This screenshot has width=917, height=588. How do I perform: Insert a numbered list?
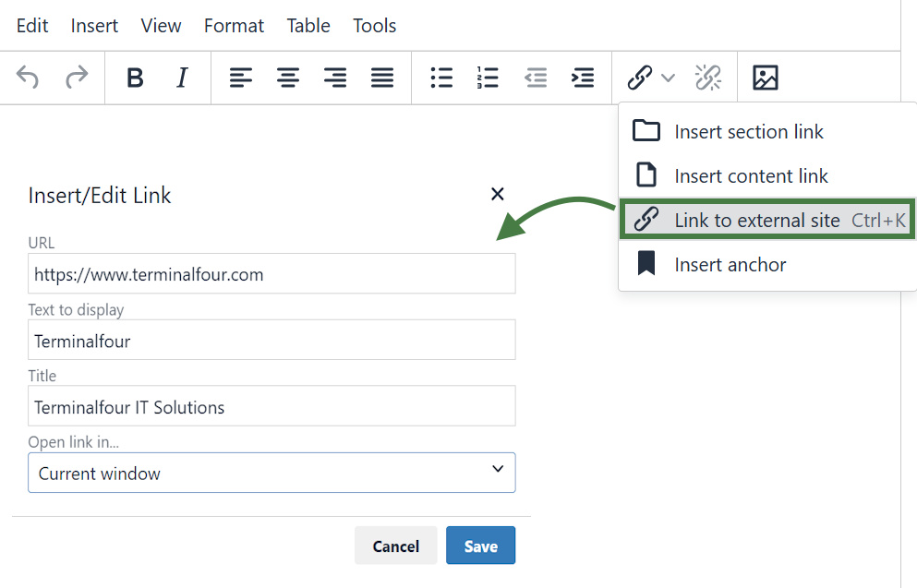coord(488,78)
